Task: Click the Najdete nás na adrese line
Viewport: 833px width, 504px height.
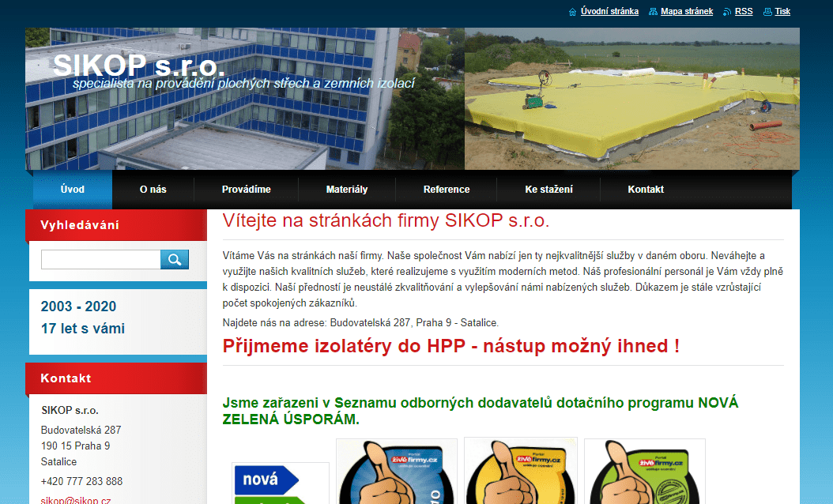Action: pyautogui.click(x=360, y=322)
